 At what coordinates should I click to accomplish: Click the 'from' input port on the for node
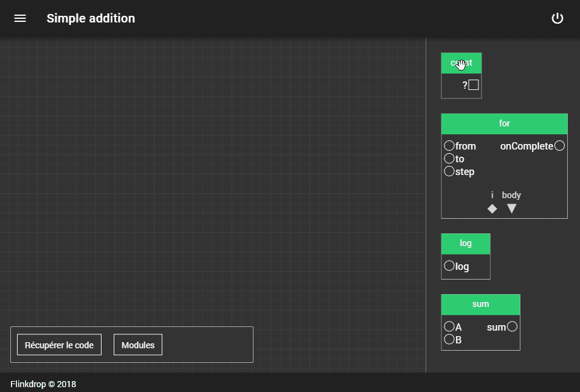[x=449, y=145]
